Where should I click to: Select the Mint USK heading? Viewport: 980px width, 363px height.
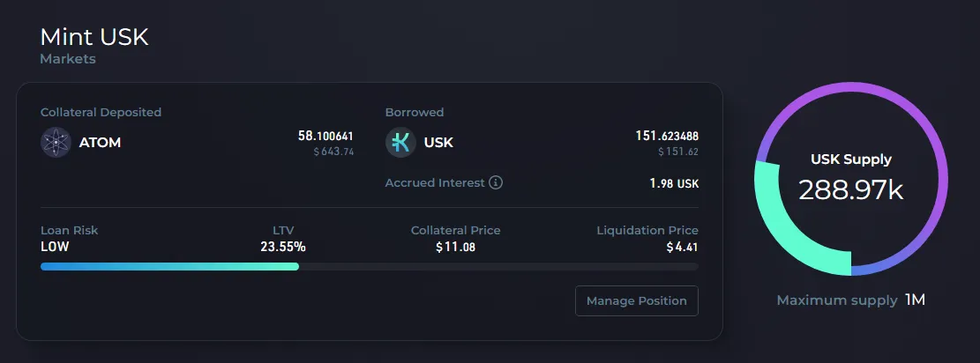click(x=94, y=38)
